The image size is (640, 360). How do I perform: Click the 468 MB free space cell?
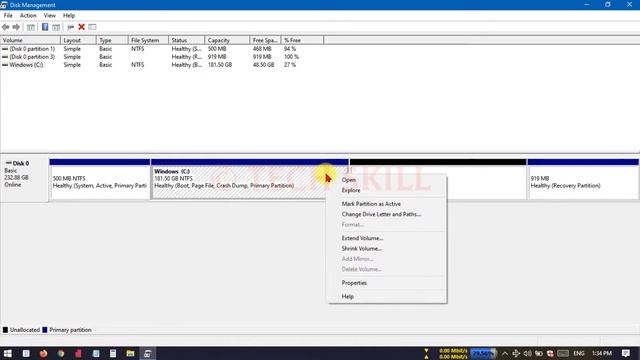(262, 49)
